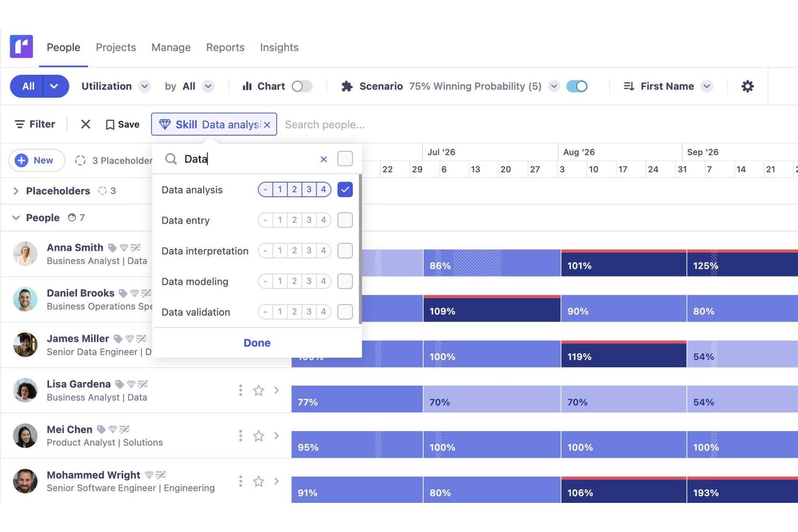Uncheck the Data analysis skill checkbox
Screen dimensions: 798x532
345,190
